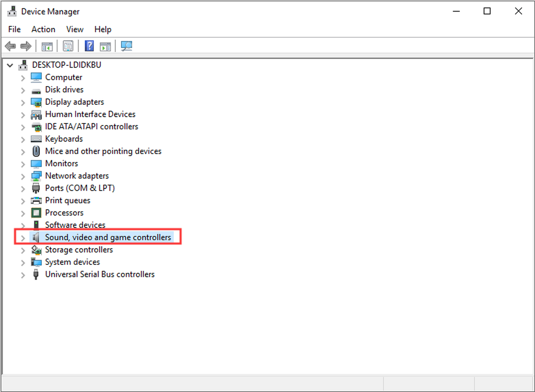Select the 'Disk drives' text
The image size is (535, 392).
click(64, 90)
